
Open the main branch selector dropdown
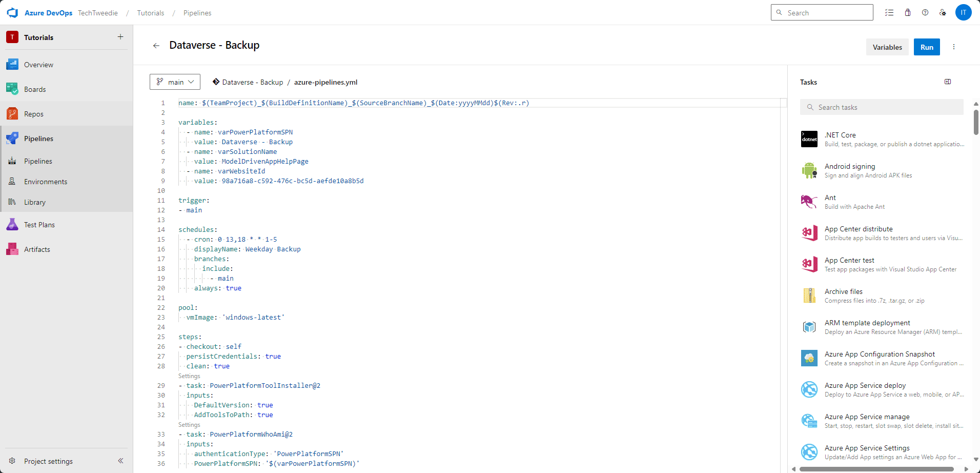point(175,82)
